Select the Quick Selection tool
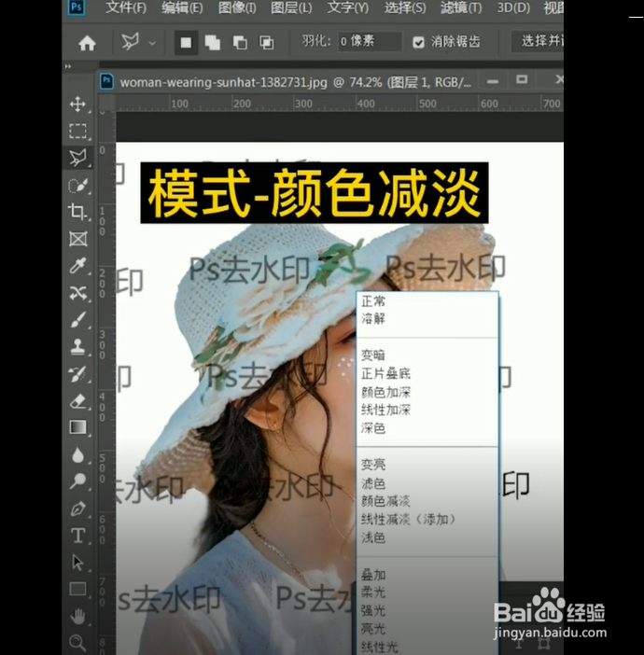The image size is (644, 655). pyautogui.click(x=77, y=185)
